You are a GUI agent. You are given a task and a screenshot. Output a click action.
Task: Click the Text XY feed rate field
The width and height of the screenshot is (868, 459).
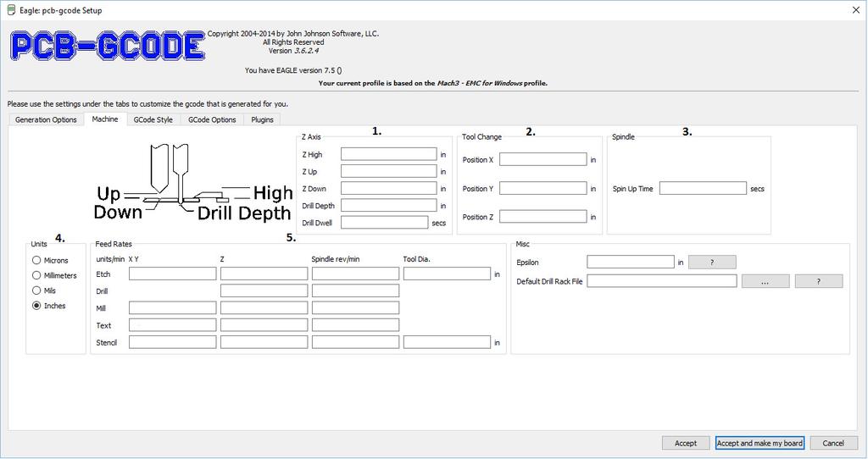(x=173, y=324)
